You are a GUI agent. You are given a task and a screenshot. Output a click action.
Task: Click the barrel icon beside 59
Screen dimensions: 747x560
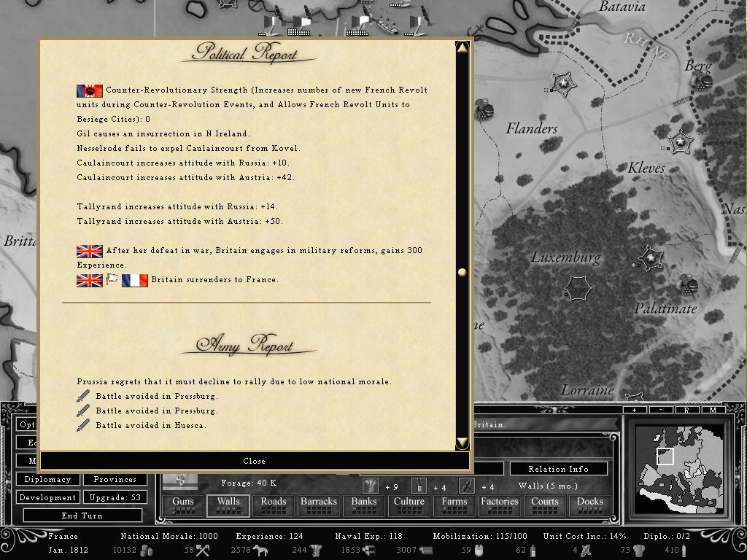click(x=479, y=551)
